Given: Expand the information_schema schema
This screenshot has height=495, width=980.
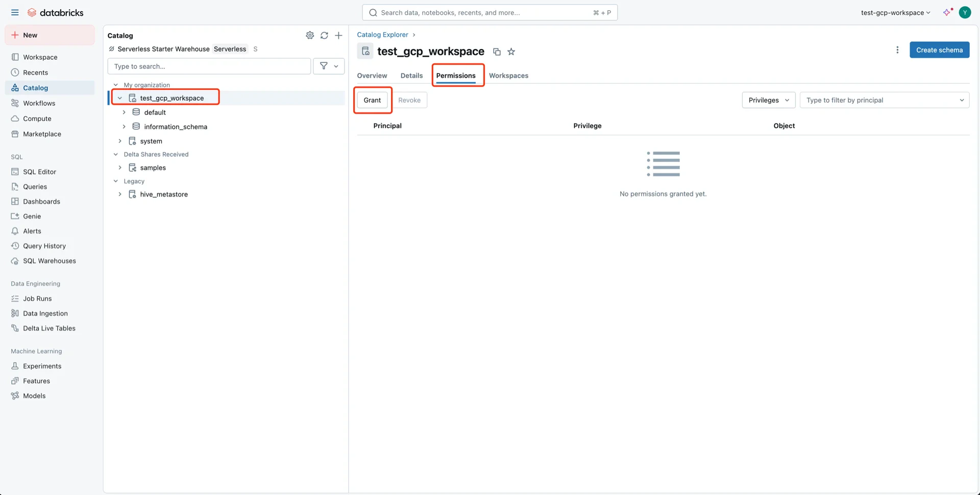Looking at the screenshot, I should [x=124, y=127].
